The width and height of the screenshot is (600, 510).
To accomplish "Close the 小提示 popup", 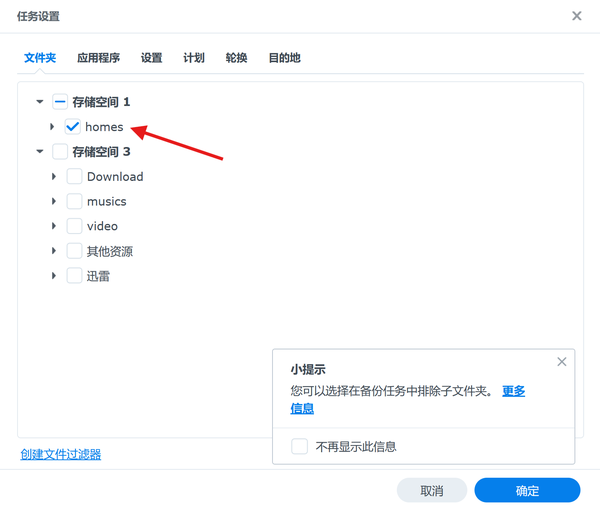I will 562,362.
